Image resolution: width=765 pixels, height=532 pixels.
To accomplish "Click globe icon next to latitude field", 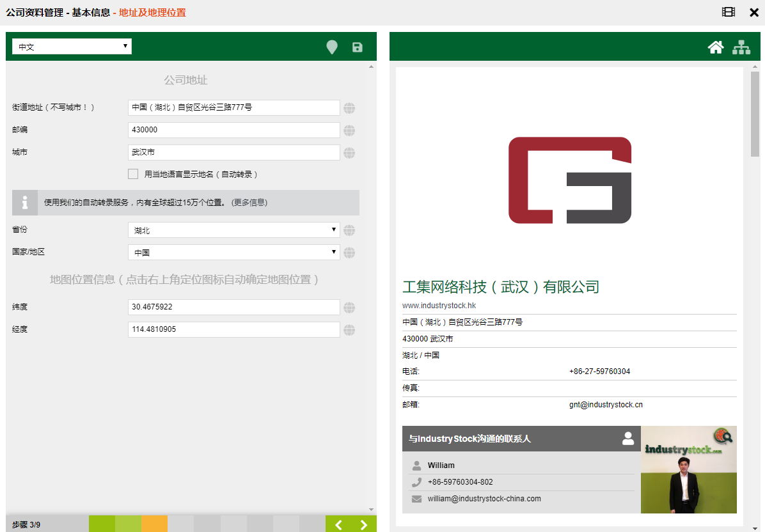I will tap(349, 308).
